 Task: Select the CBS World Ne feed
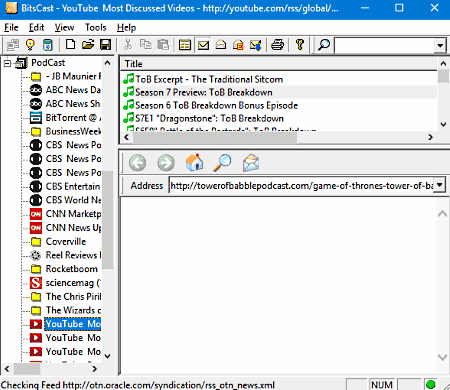tap(73, 200)
